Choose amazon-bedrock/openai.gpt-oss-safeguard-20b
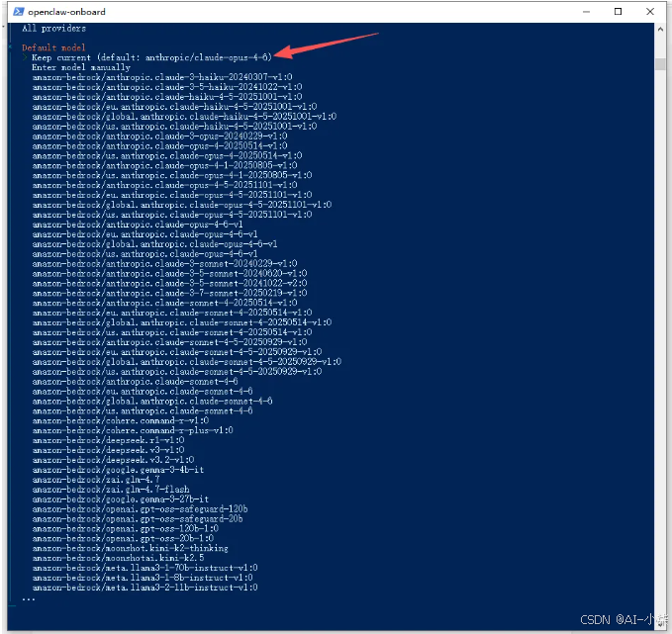672x634 pixels. (x=138, y=519)
